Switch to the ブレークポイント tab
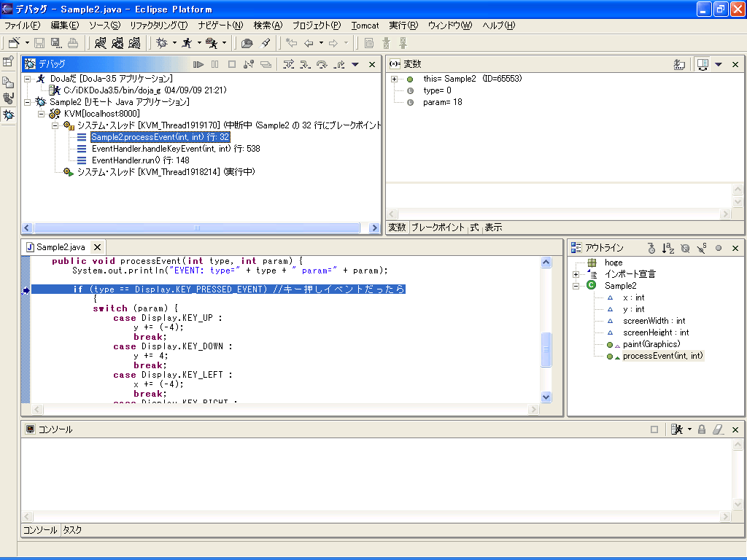 click(438, 227)
